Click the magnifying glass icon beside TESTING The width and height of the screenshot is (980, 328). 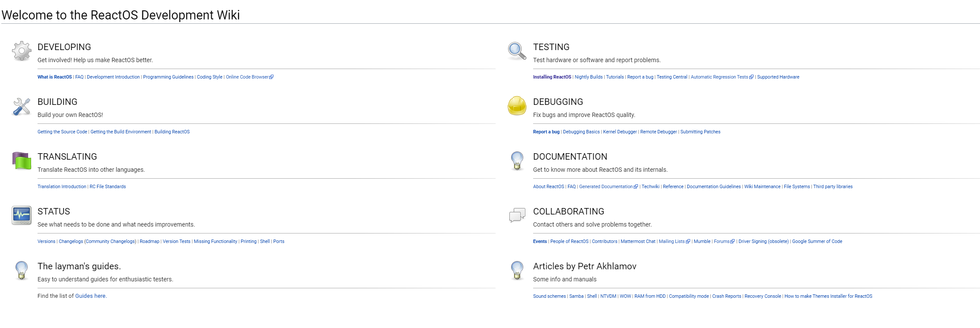click(x=517, y=51)
